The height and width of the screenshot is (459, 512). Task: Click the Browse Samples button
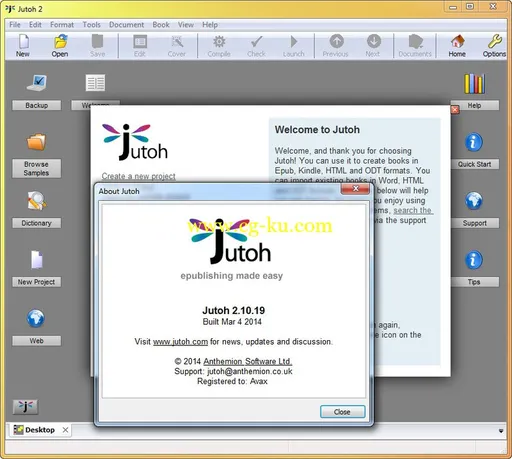coord(37,169)
